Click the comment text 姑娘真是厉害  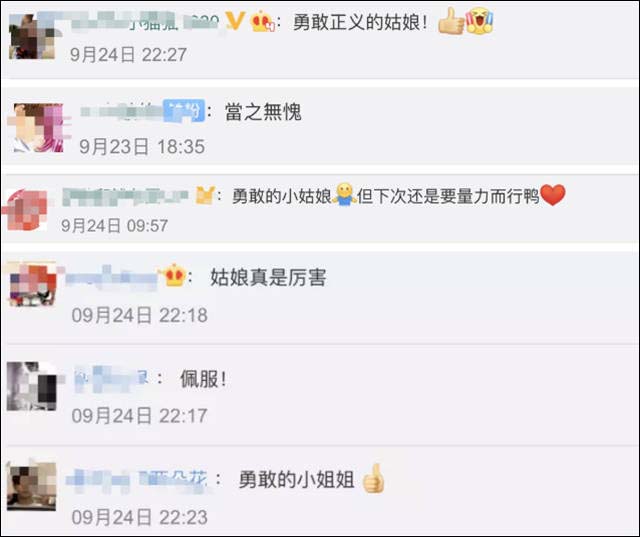pos(268,277)
